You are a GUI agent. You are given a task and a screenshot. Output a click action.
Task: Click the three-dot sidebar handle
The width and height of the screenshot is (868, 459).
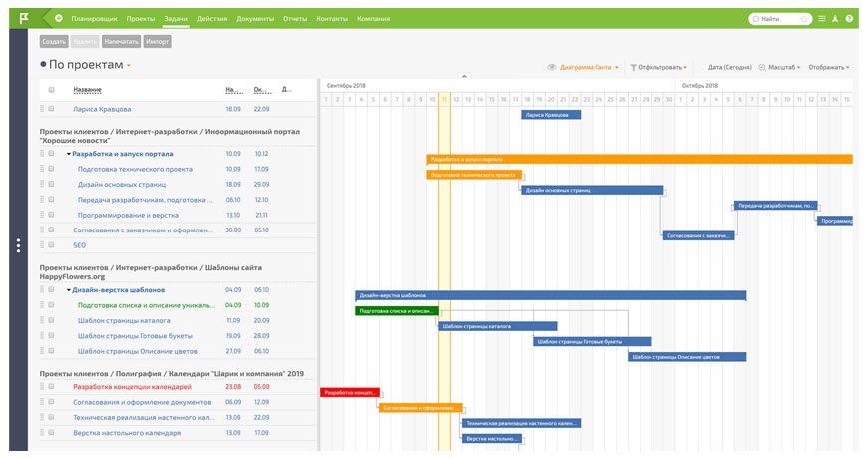[18, 245]
